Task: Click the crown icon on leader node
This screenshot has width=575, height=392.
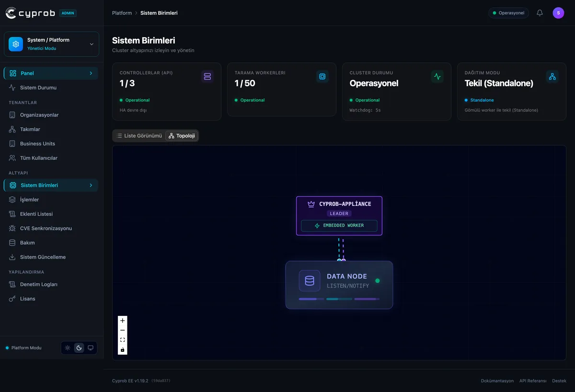Action: (311, 204)
